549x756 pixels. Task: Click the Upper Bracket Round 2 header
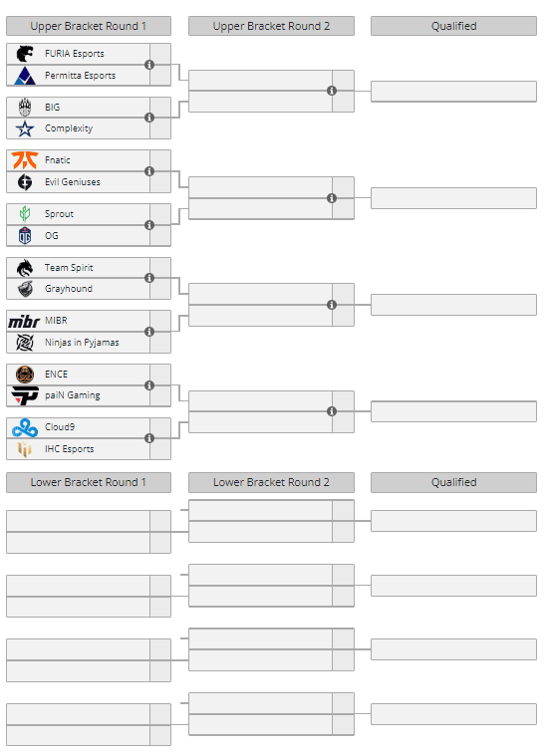coord(271,26)
